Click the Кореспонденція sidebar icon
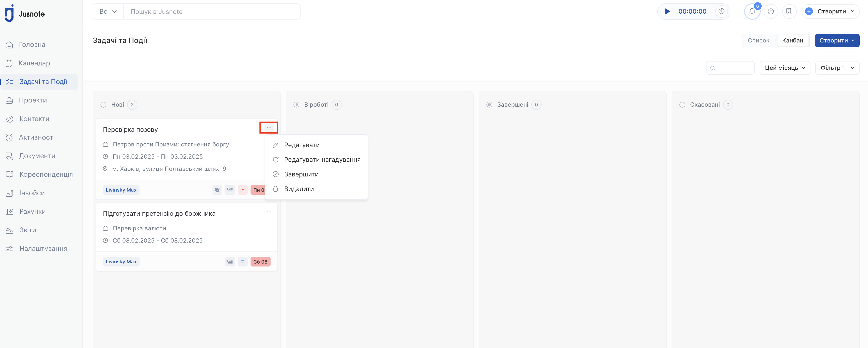Image resolution: width=868 pixels, height=348 pixels. point(10,174)
